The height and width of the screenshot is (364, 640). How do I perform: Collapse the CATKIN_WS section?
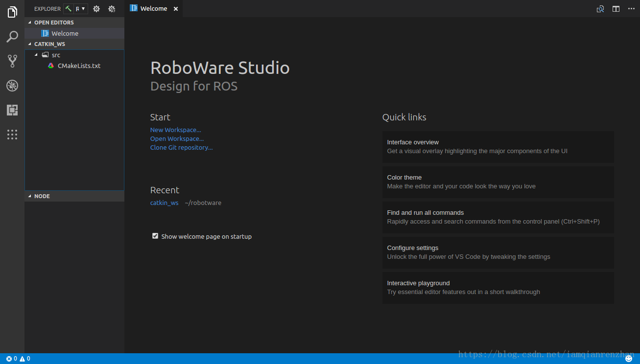(x=74, y=44)
